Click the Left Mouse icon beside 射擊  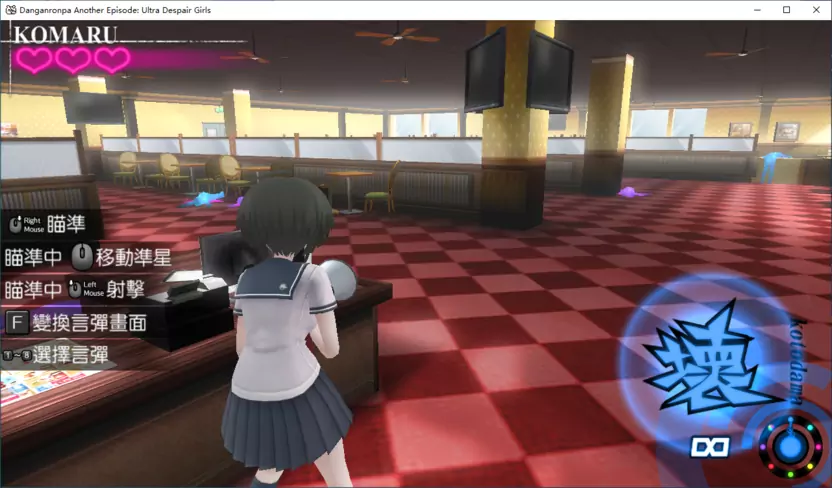coord(86,289)
